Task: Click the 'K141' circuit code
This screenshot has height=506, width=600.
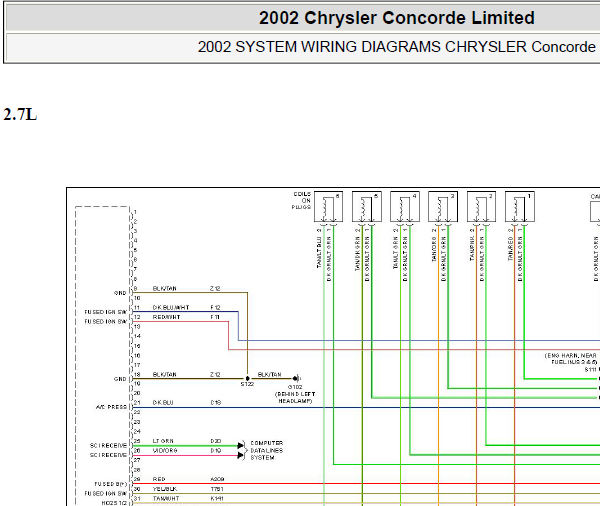Action: click(217, 498)
